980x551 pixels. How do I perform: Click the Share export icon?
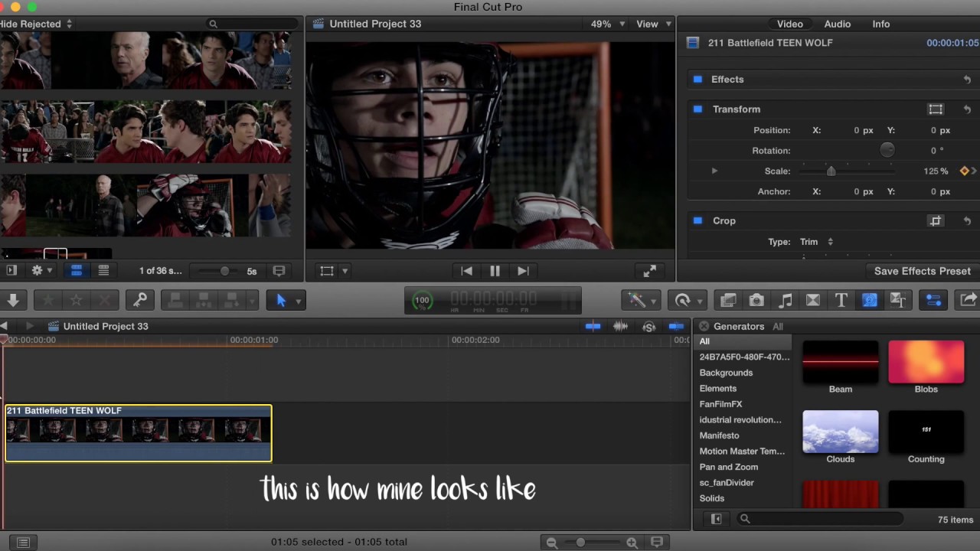point(968,301)
